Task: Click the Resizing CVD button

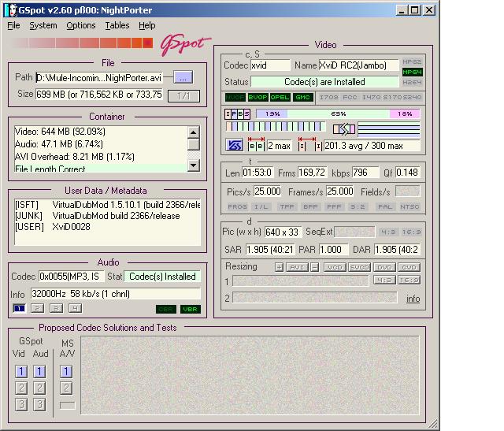Action: tap(409, 267)
